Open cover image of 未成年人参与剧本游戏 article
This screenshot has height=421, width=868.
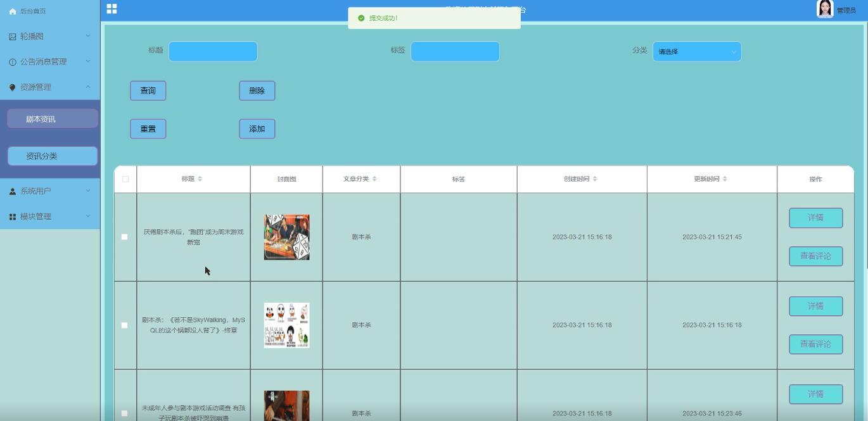[x=286, y=406]
